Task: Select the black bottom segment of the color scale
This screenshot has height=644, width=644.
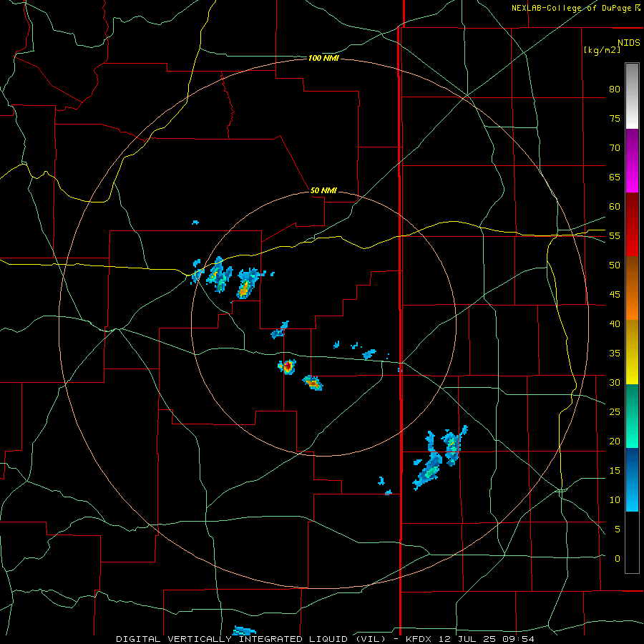Action: pos(632,542)
